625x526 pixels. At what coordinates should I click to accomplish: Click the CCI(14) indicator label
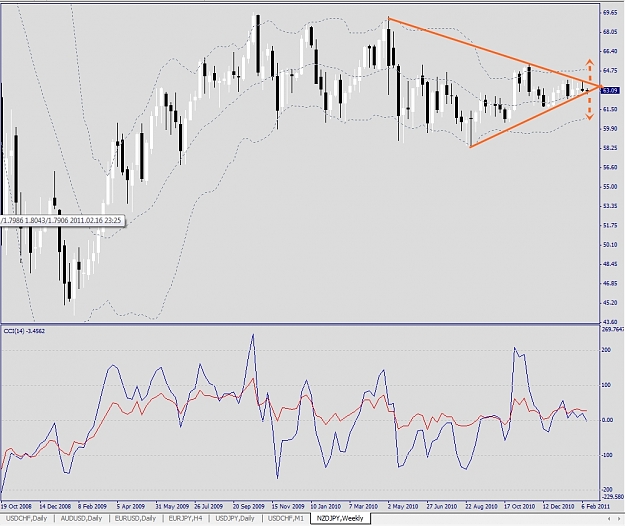pos(24,331)
